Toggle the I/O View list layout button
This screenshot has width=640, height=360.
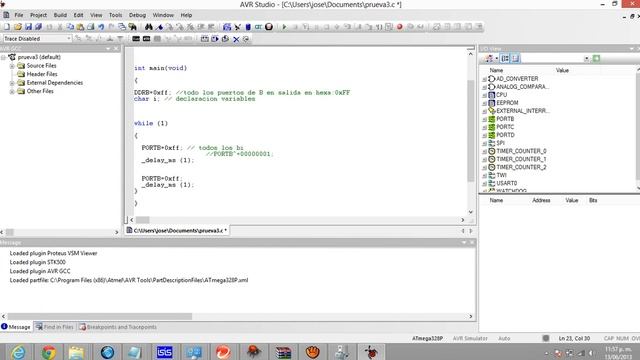tap(515, 58)
